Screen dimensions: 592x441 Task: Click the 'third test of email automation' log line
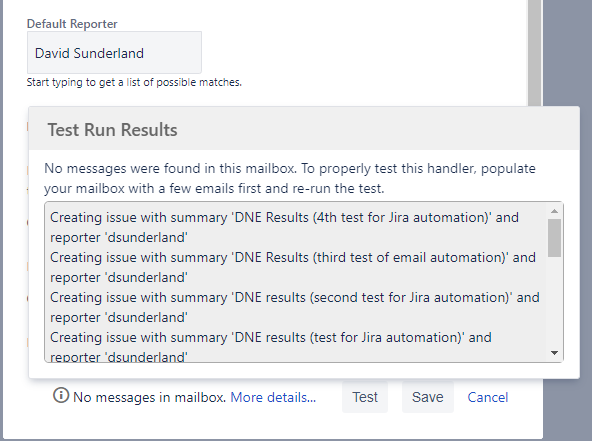(293, 267)
